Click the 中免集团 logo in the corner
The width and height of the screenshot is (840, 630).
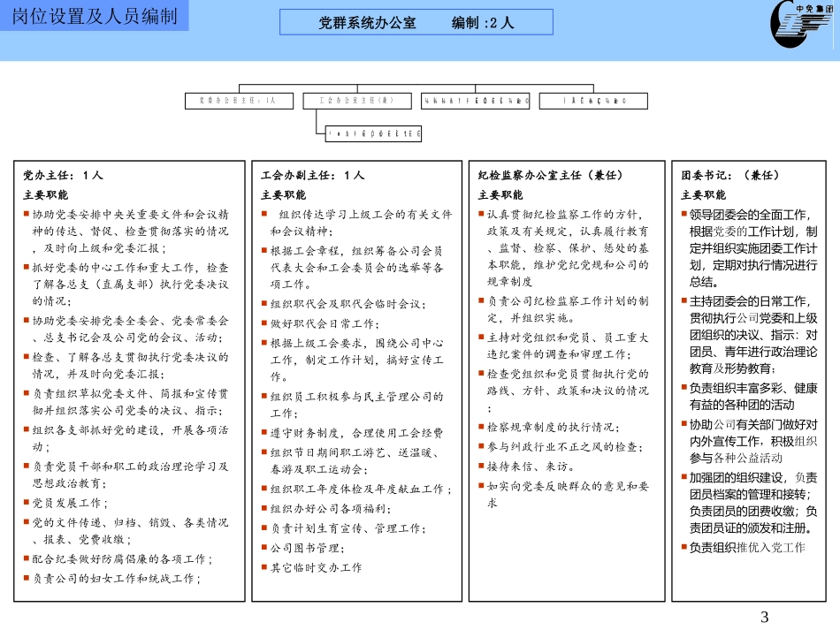(x=802, y=24)
